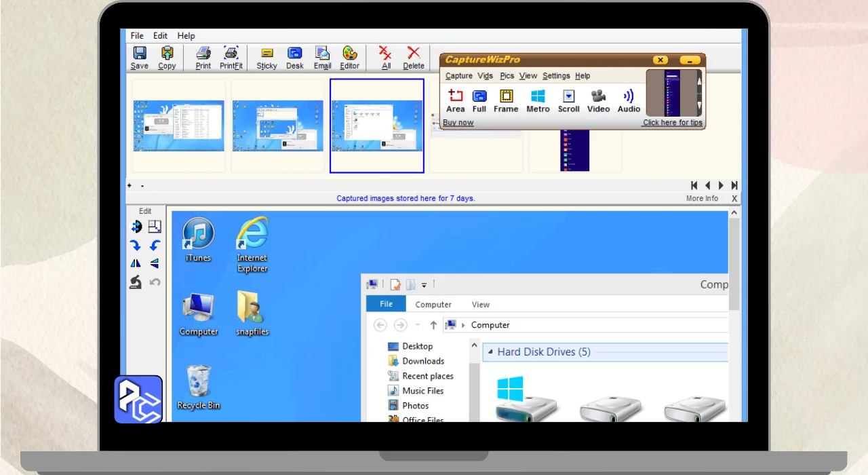Click the PrintFit toolbar icon

coord(231,58)
